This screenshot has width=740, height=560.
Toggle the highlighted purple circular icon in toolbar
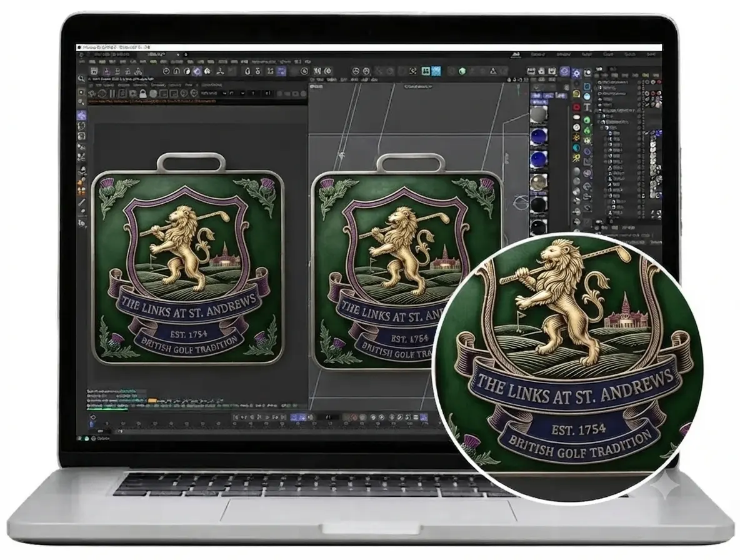point(197,71)
